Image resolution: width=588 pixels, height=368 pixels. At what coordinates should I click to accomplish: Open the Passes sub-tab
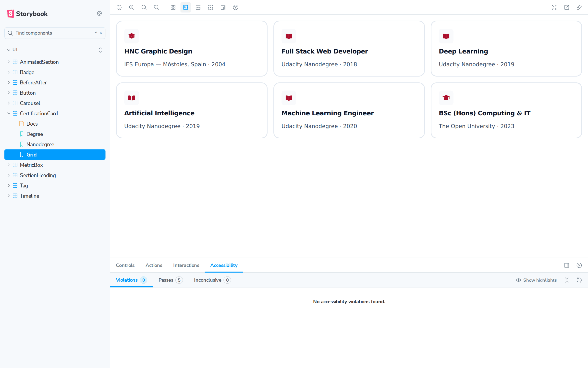(171, 280)
